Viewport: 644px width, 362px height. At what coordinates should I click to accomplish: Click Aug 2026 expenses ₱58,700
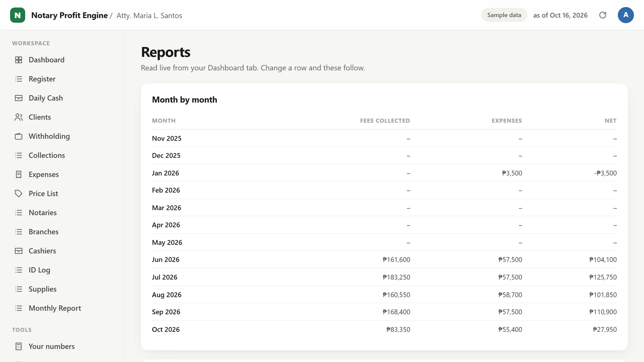pos(510,295)
